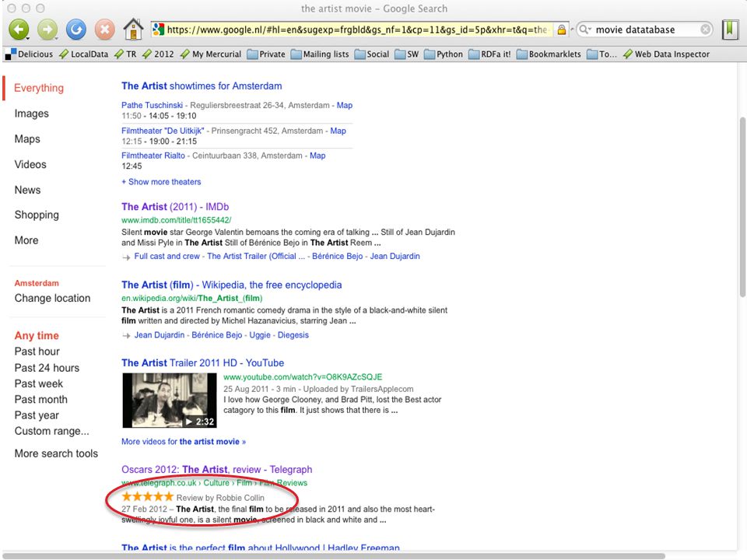Select the Everything search filter
Image resolution: width=747 pixels, height=560 pixels.
point(39,88)
